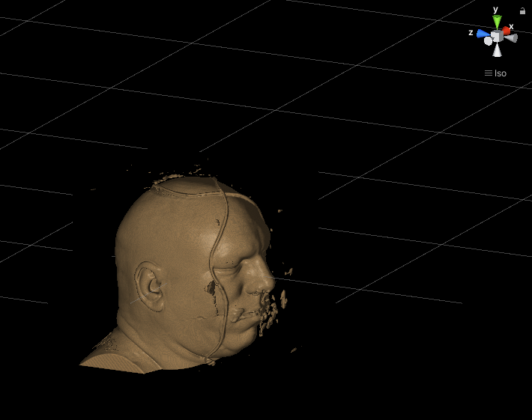Click the nose of the rendered head
Screen dimensions: 532x420
[x=265, y=281]
